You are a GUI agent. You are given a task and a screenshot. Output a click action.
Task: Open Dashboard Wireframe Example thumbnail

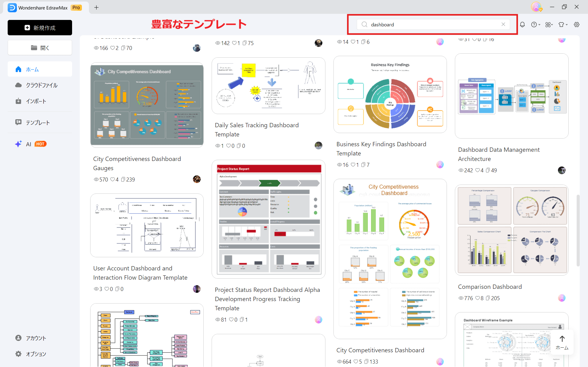click(512, 340)
